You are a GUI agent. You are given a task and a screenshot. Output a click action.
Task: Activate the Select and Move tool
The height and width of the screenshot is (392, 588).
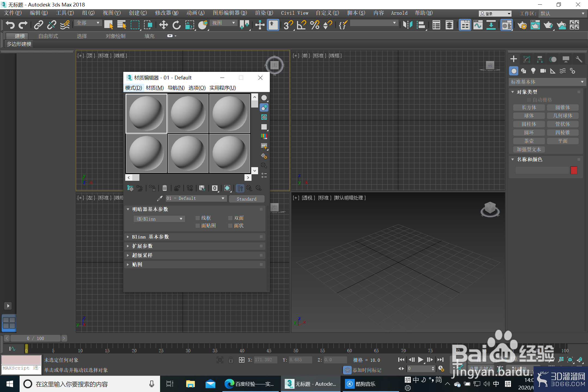163,25
